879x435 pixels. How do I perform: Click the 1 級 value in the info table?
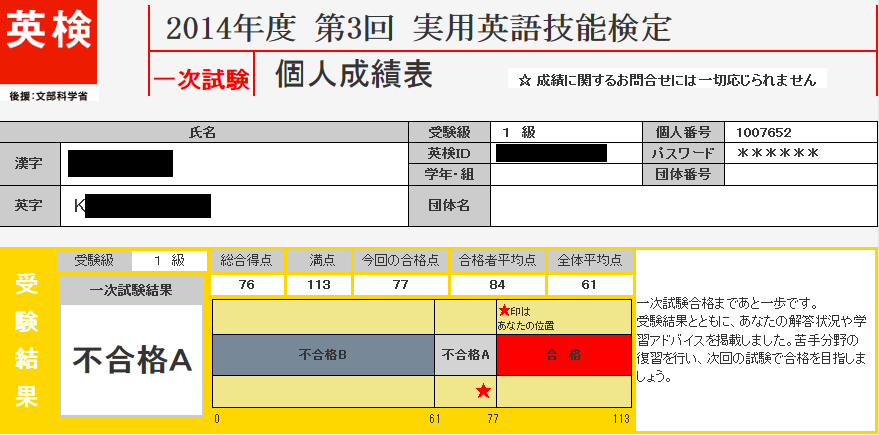tap(519, 132)
